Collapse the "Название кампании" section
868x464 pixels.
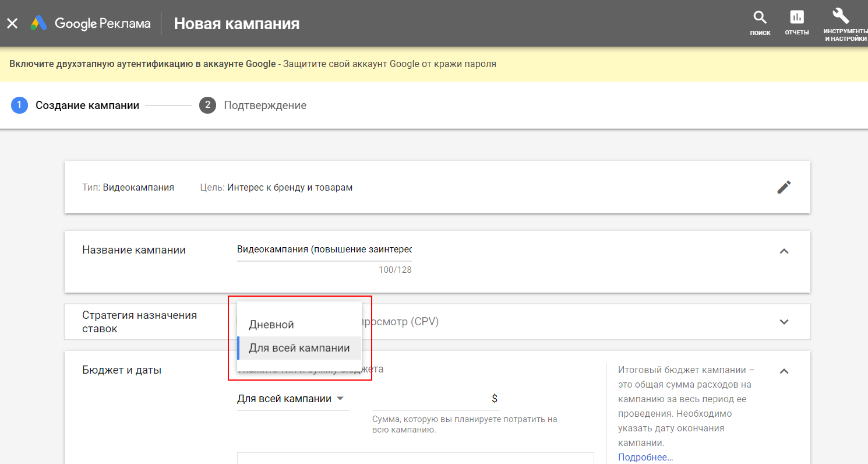(x=784, y=251)
